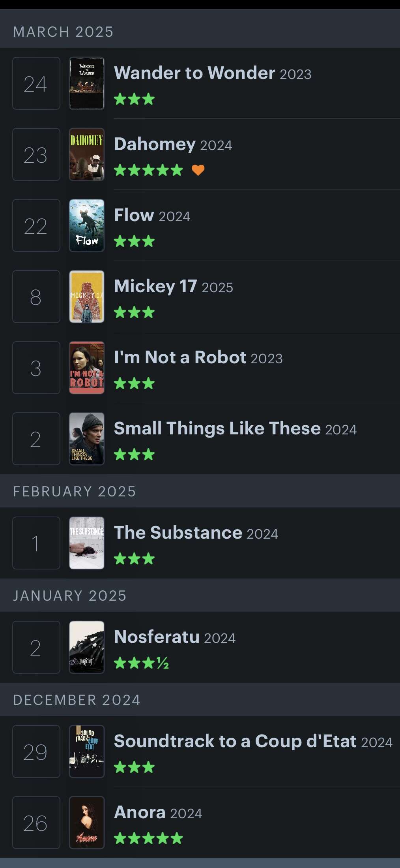Viewport: 400px width, 868px height.
Task: Open the Dahomey poster thumbnail
Action: [x=87, y=154]
